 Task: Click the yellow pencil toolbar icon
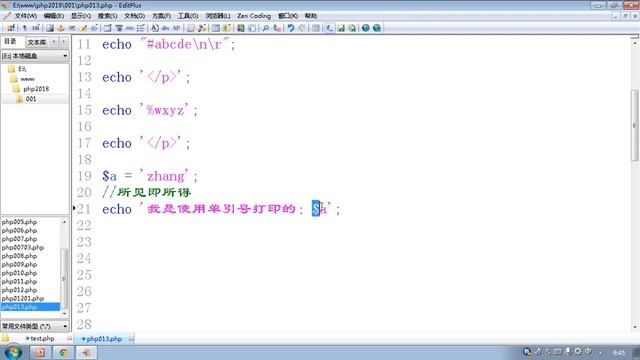pos(83,28)
